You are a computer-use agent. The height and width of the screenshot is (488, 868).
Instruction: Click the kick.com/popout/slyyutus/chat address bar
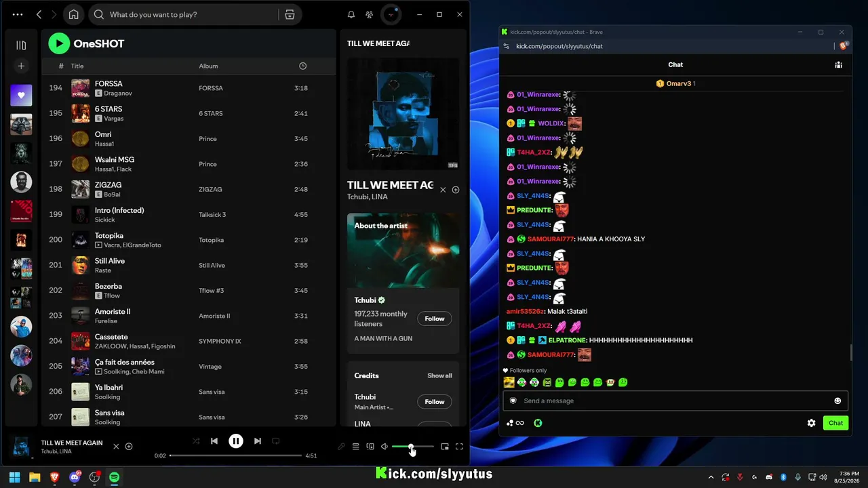(x=559, y=46)
